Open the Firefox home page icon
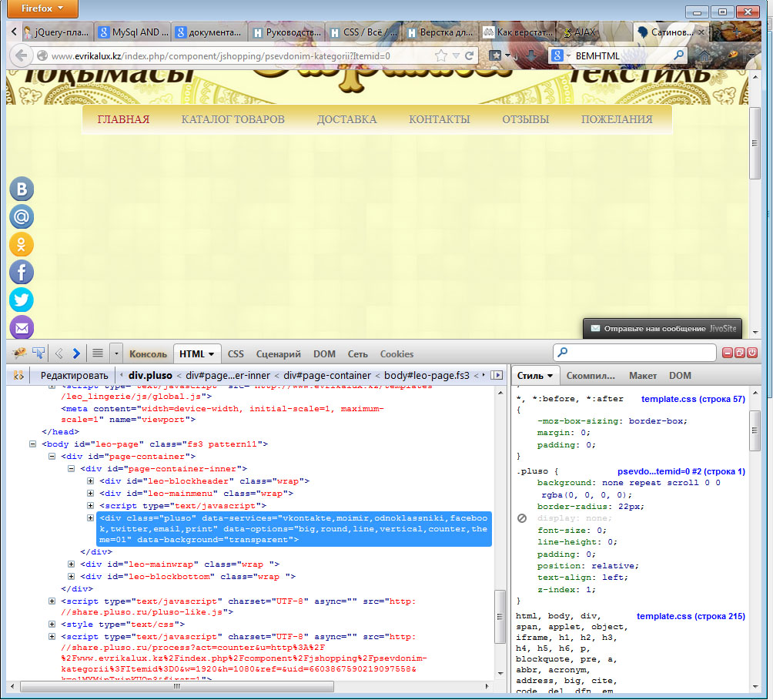This screenshot has width=773, height=700. point(703,55)
